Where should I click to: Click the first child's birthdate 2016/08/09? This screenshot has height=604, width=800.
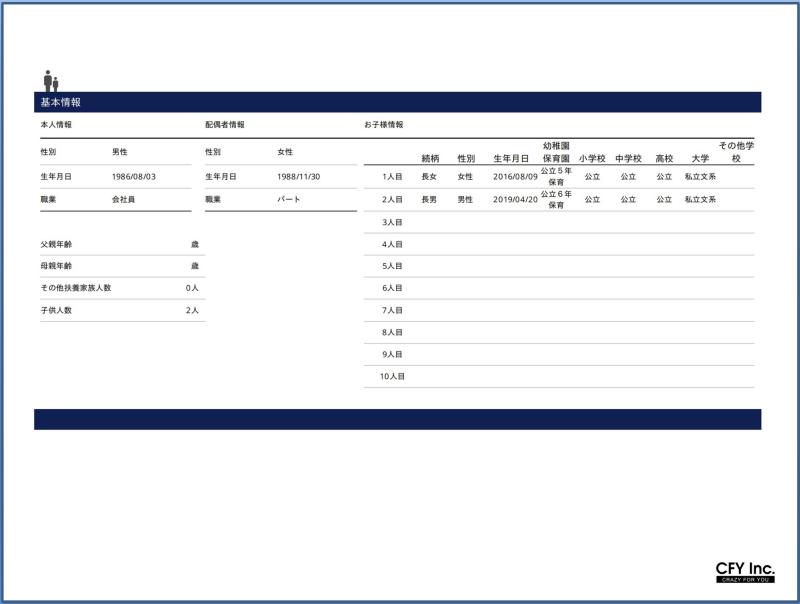[515, 176]
